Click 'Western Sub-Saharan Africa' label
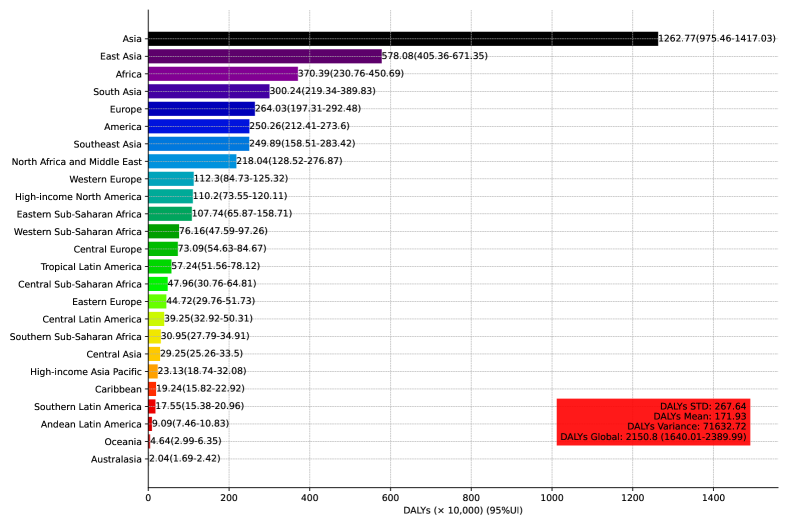The image size is (789, 526). [x=77, y=232]
